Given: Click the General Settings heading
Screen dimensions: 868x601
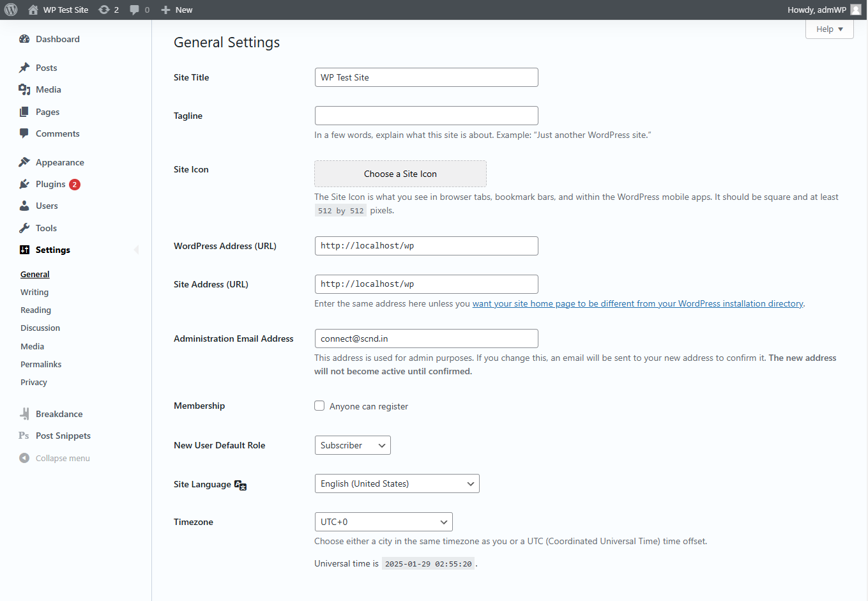Looking at the screenshot, I should click(x=227, y=42).
